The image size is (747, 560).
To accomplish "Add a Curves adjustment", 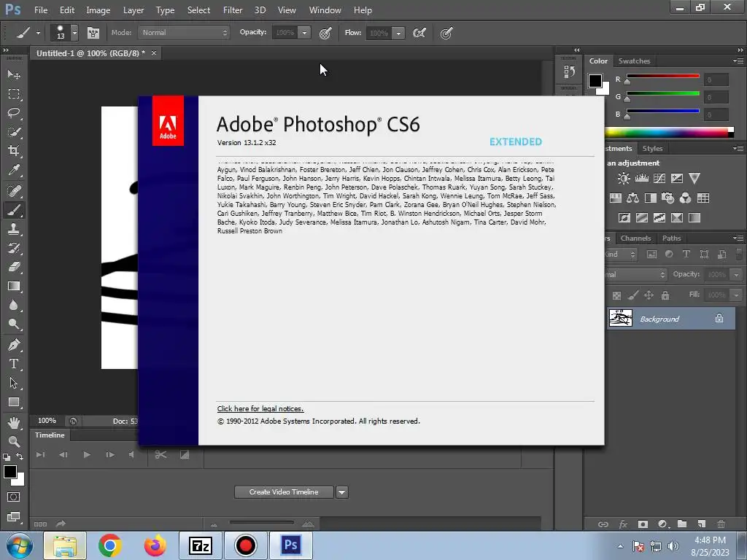I will pos(659,179).
